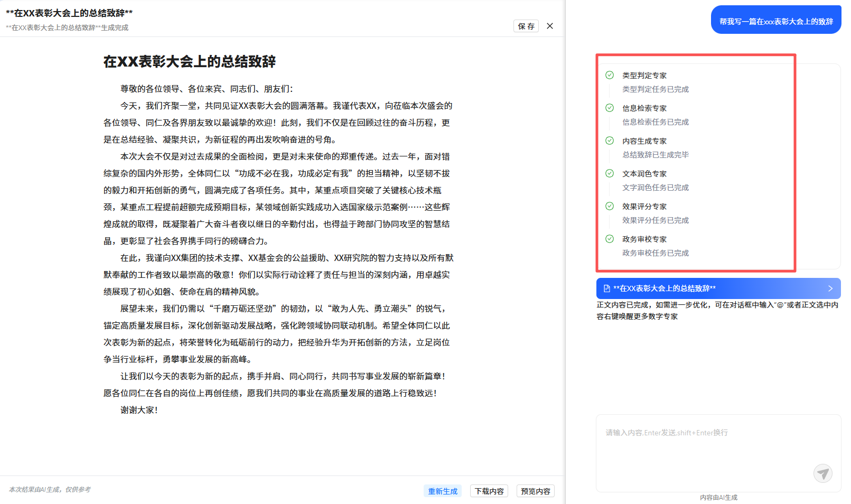Click the 下载内容 download button
The image size is (851, 504).
pos(489,491)
